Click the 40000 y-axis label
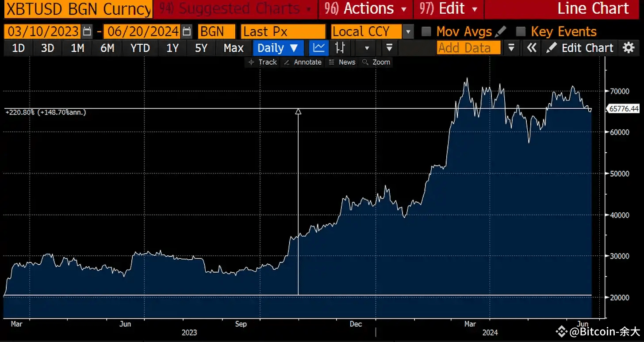This screenshot has height=342, width=644. point(620,215)
